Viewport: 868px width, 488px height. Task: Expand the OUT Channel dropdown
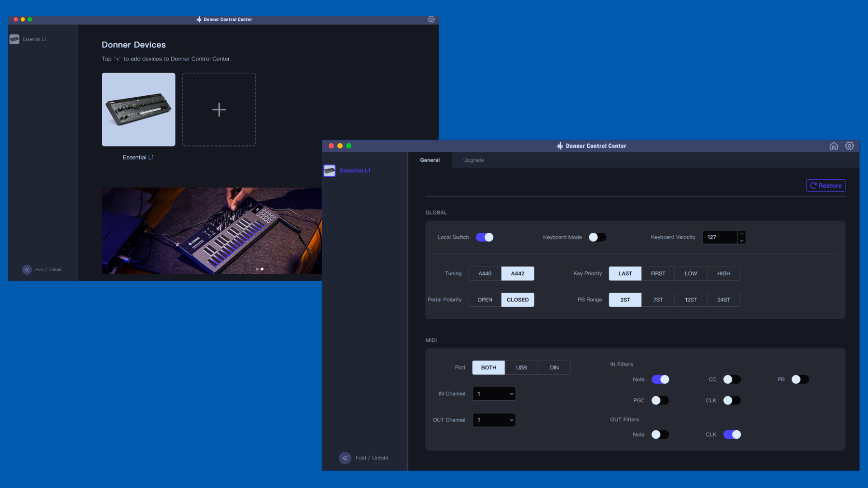(x=494, y=420)
